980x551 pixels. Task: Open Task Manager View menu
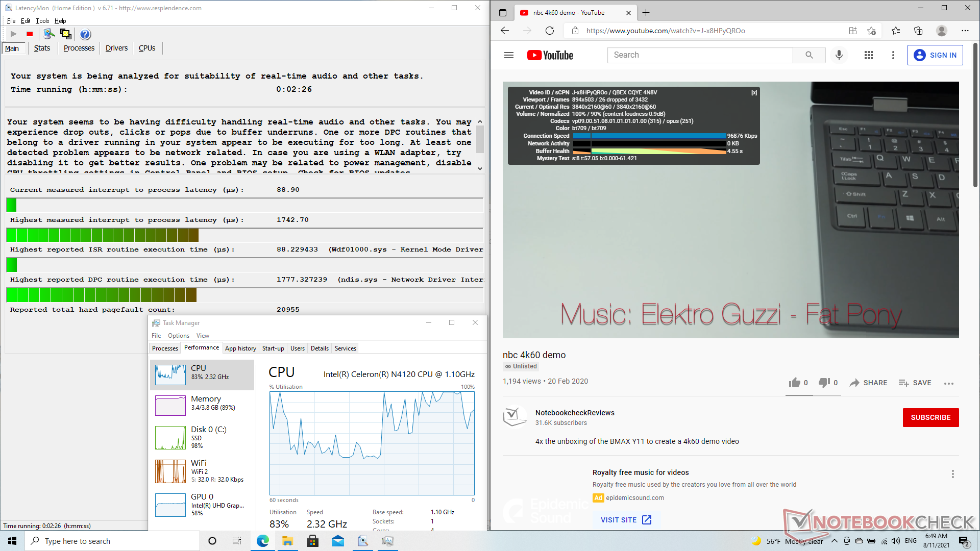click(x=203, y=336)
